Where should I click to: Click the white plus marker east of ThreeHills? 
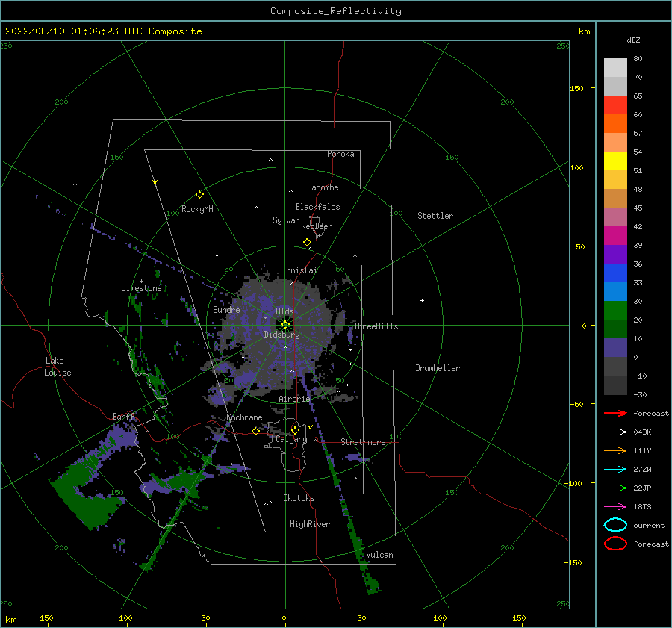tap(422, 300)
